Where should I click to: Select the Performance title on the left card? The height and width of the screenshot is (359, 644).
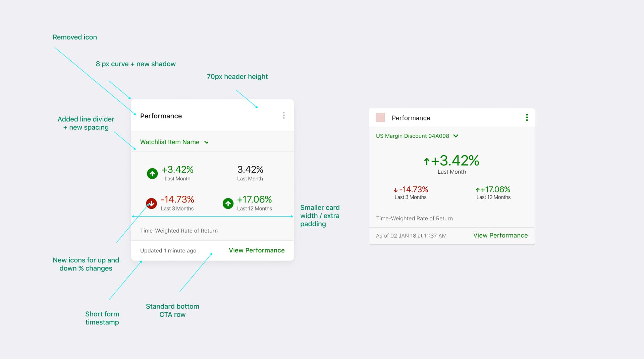(x=161, y=116)
